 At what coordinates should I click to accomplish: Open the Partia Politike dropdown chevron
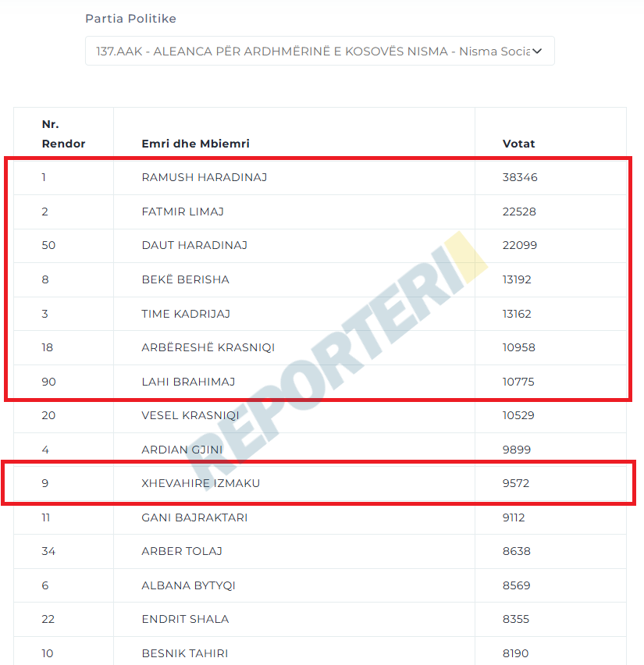(x=537, y=52)
